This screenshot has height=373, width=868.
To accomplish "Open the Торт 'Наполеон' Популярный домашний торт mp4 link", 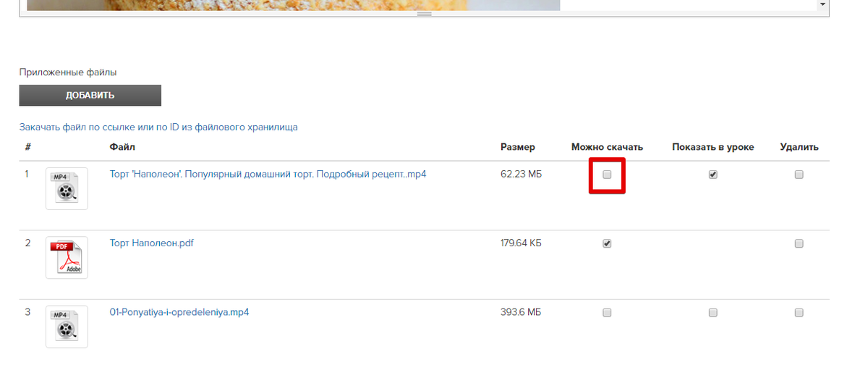I will [268, 174].
